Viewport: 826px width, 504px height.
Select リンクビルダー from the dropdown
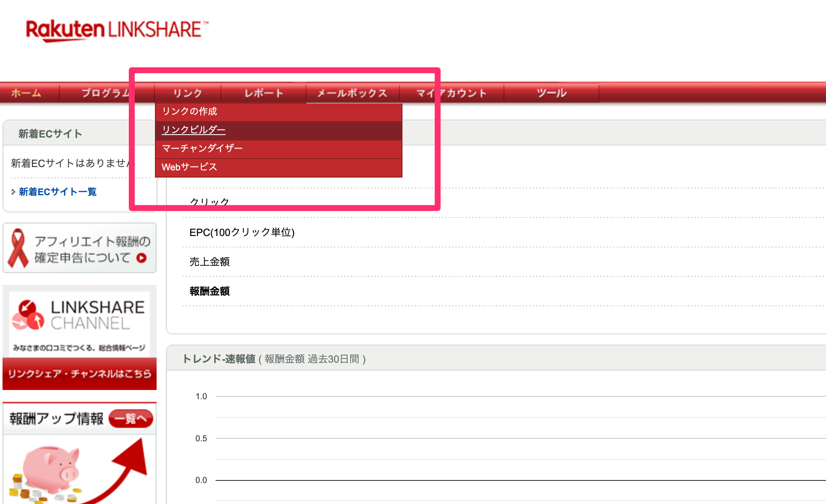point(279,130)
